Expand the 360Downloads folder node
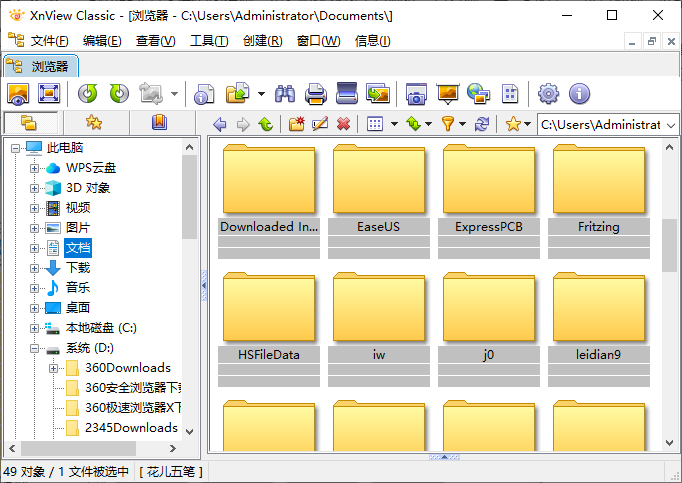The height and width of the screenshot is (483, 682). pyautogui.click(x=53, y=369)
